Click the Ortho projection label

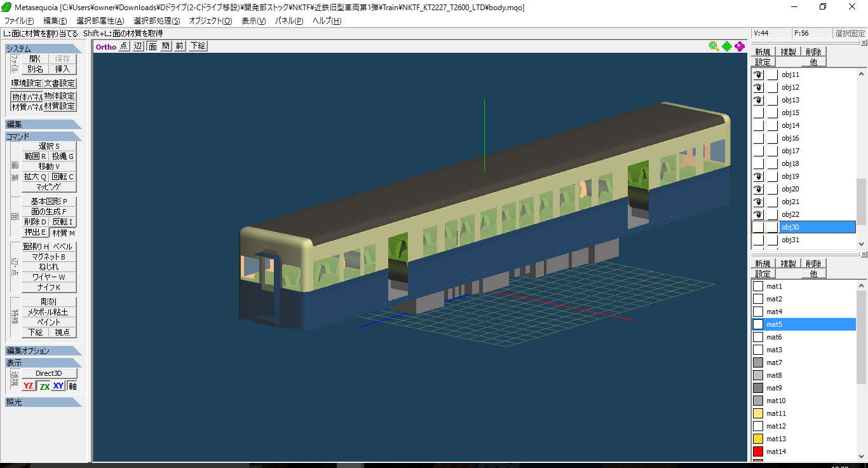coord(106,46)
